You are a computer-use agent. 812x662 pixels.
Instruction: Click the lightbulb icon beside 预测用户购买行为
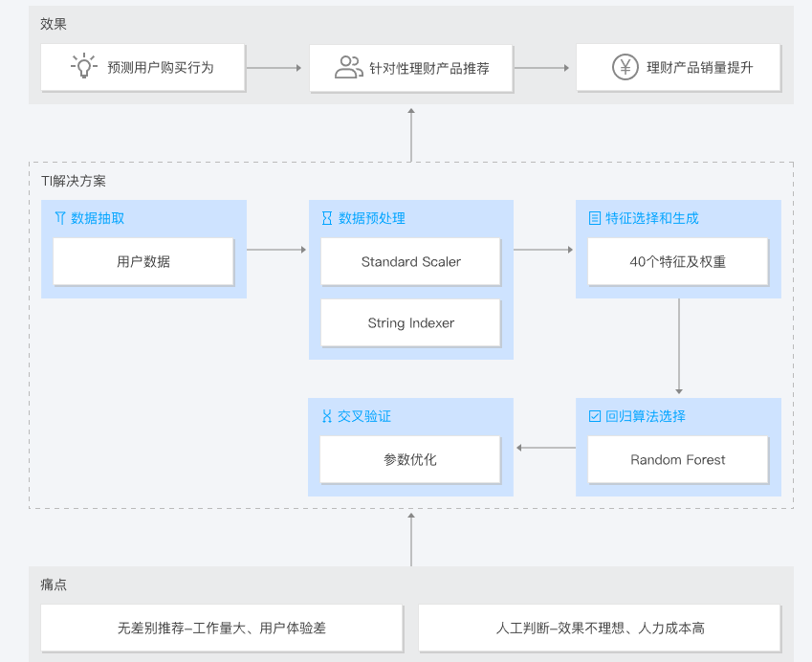coord(84,66)
